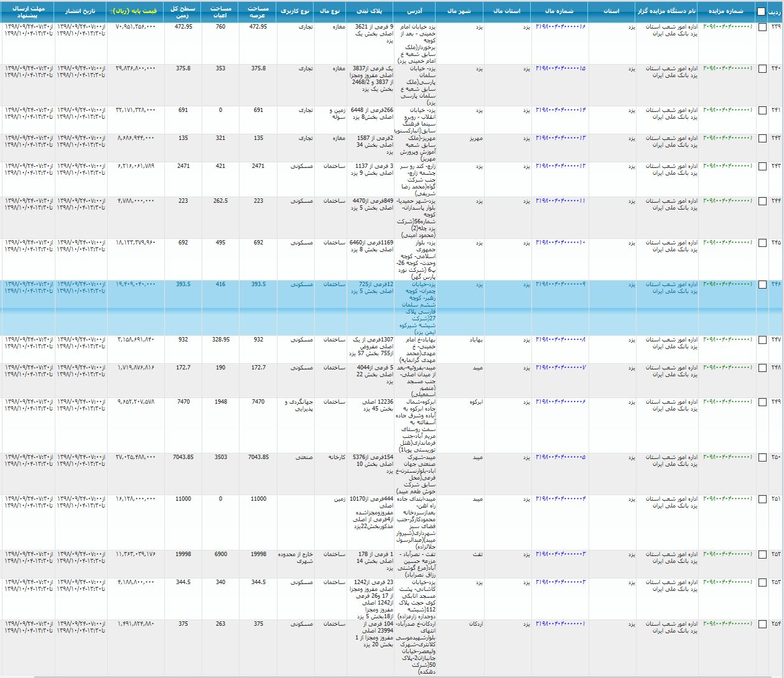Check the checkbox for row 239
This screenshot has width=784, height=678.
point(762,27)
